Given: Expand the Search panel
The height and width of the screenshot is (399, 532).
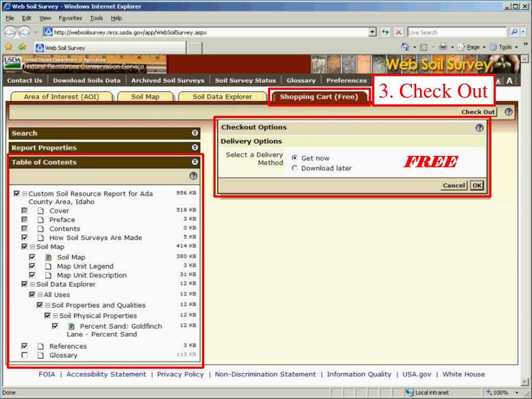Looking at the screenshot, I should (195, 133).
